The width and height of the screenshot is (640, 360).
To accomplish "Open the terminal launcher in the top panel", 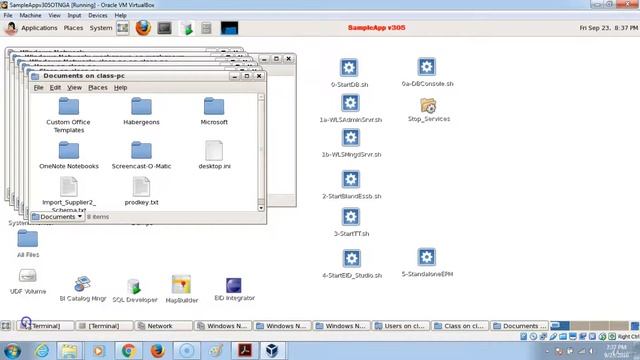I will coord(164,28).
